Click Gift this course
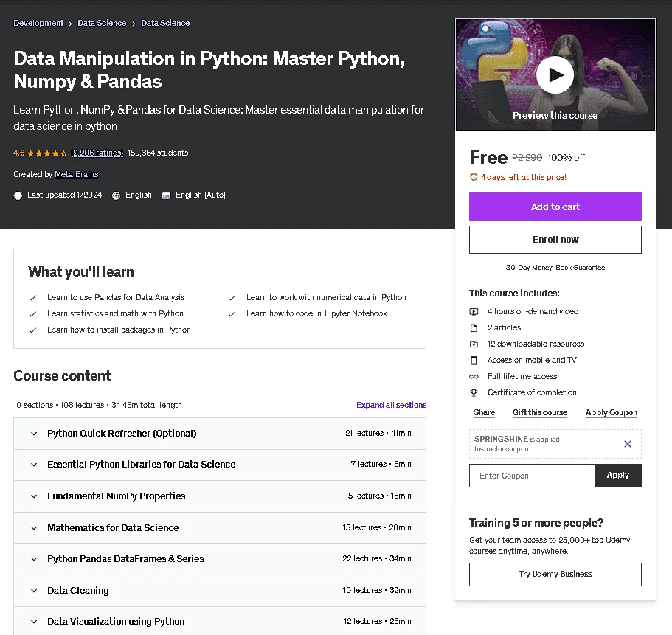This screenshot has width=672, height=635. (540, 412)
